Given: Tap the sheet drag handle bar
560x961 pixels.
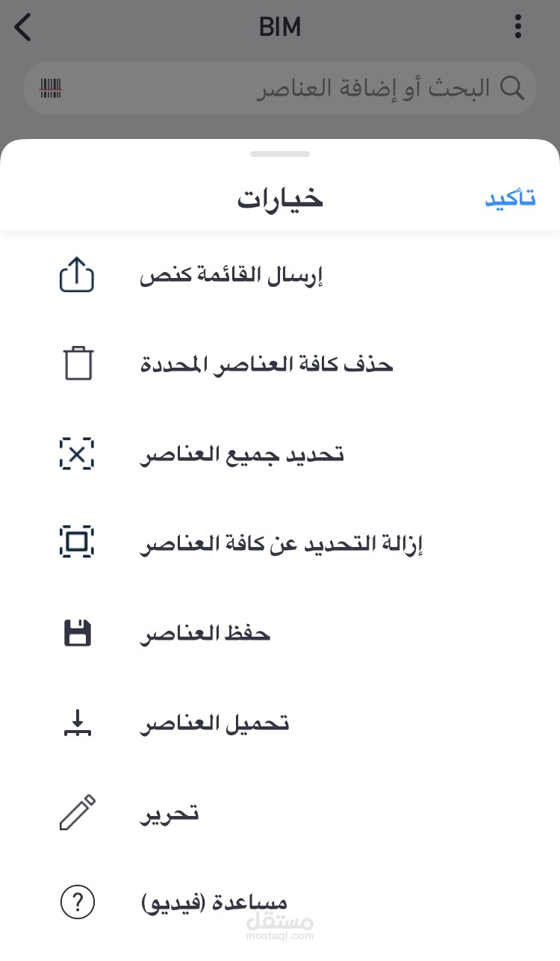Looking at the screenshot, I should 280,154.
